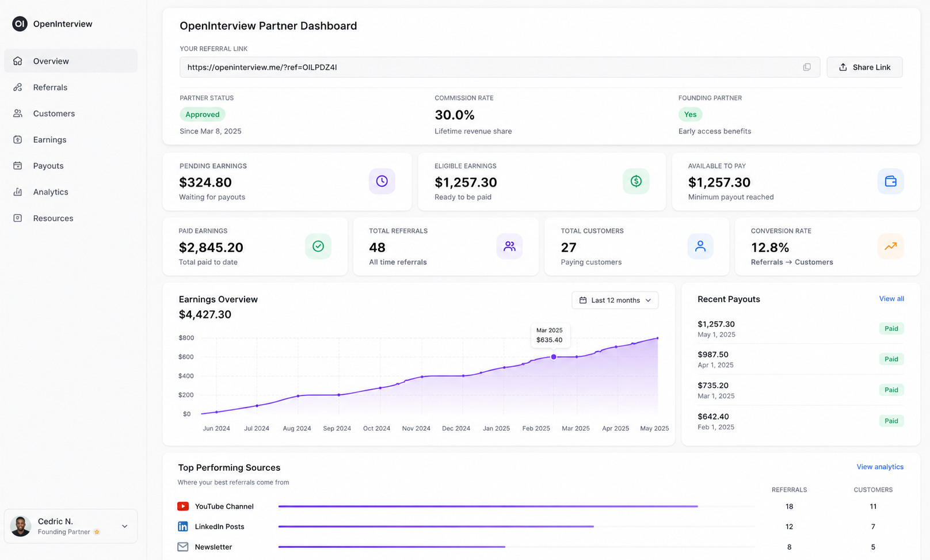Click the YouTube Channel progress bar
This screenshot has width=930, height=560.
[x=516, y=506]
